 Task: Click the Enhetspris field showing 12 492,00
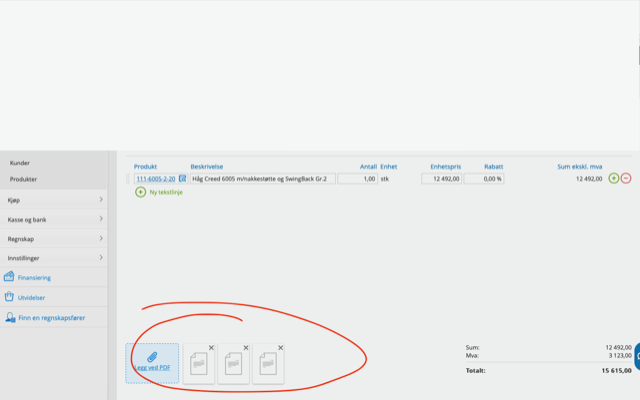[x=442, y=179]
